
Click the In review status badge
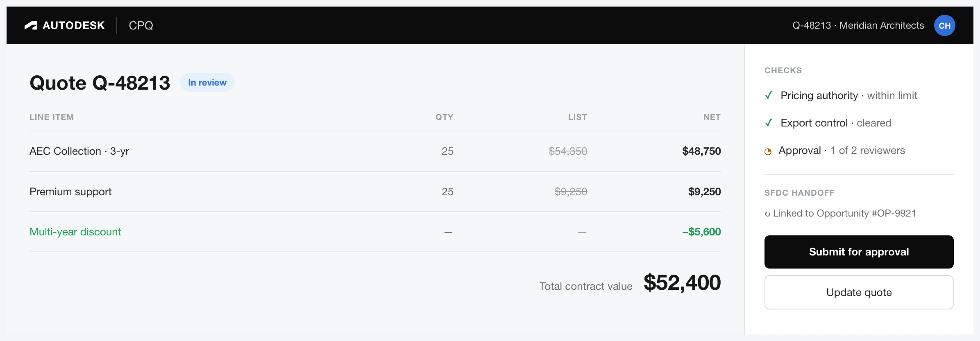coord(207,82)
